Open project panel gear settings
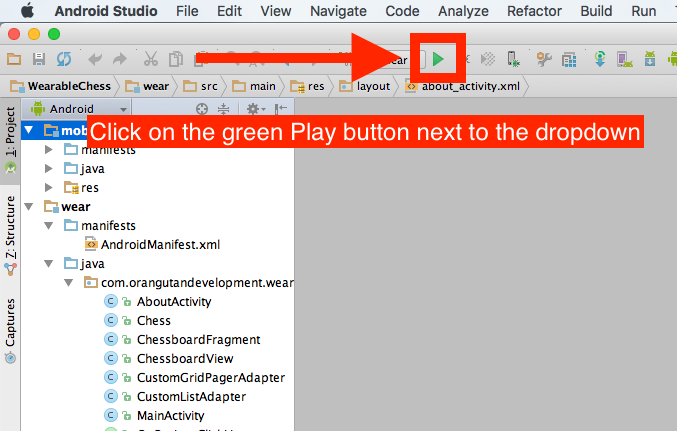 (256, 109)
